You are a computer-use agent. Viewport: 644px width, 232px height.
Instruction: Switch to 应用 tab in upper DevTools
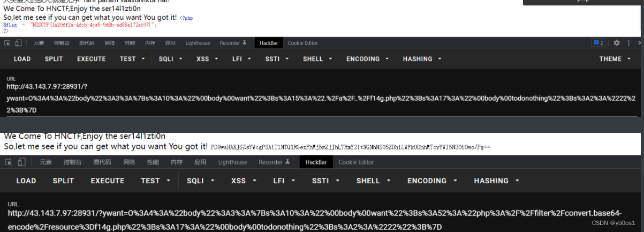[x=170, y=43]
